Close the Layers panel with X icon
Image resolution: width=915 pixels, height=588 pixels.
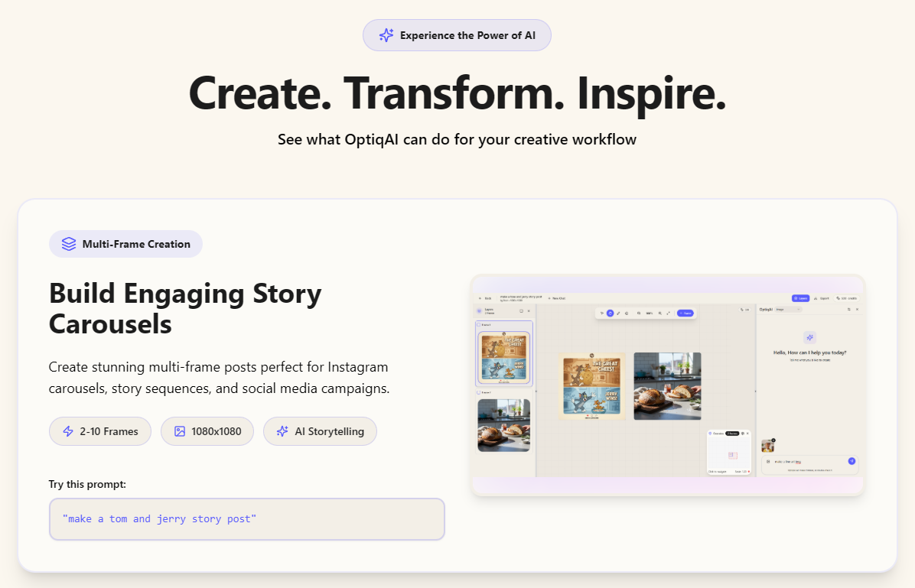(x=529, y=310)
